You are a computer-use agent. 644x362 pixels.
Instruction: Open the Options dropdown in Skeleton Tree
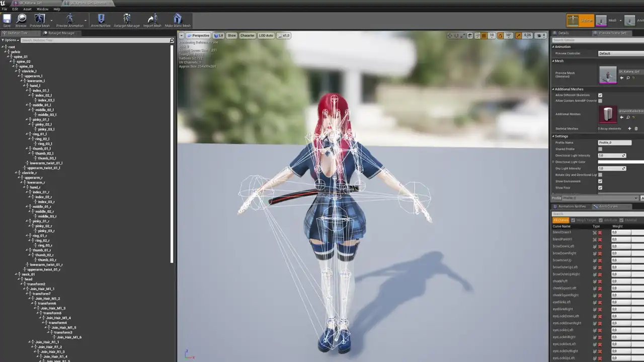[10, 40]
